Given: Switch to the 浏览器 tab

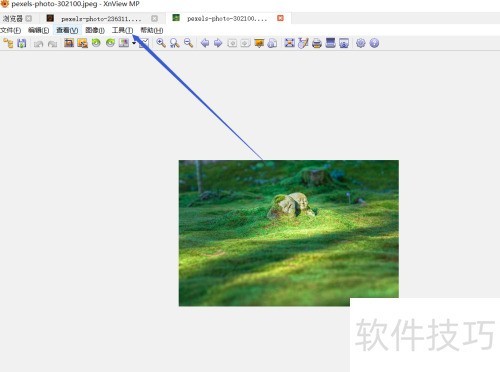Looking at the screenshot, I should pyautogui.click(x=13, y=18).
